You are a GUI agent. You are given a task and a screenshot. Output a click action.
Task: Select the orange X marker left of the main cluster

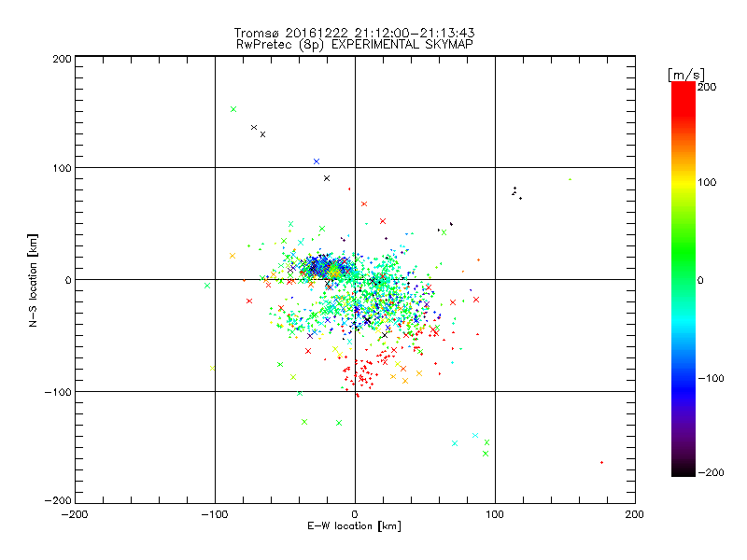click(233, 256)
